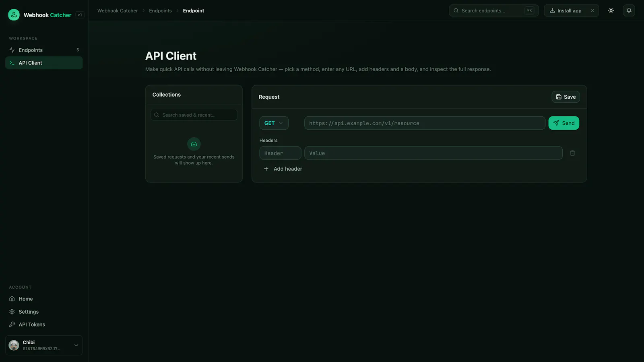Click the request URL input

coord(425,123)
